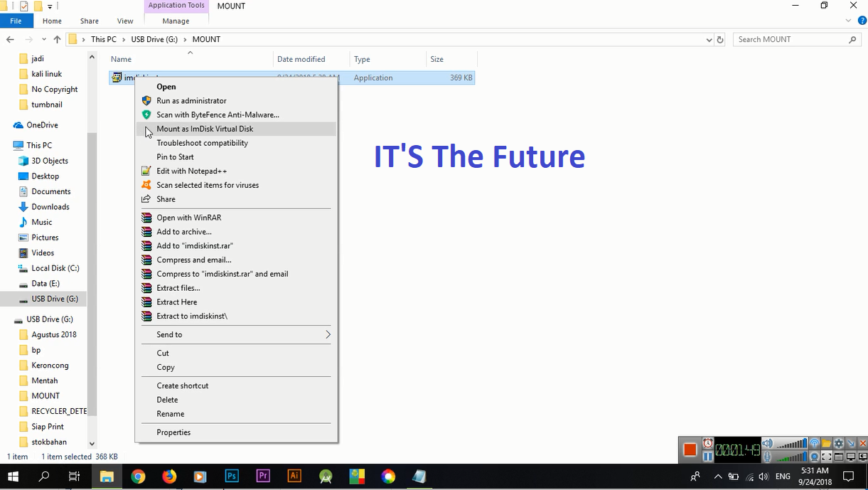Open the screen recorder settings gear
The height and width of the screenshot is (490, 868).
click(x=839, y=443)
